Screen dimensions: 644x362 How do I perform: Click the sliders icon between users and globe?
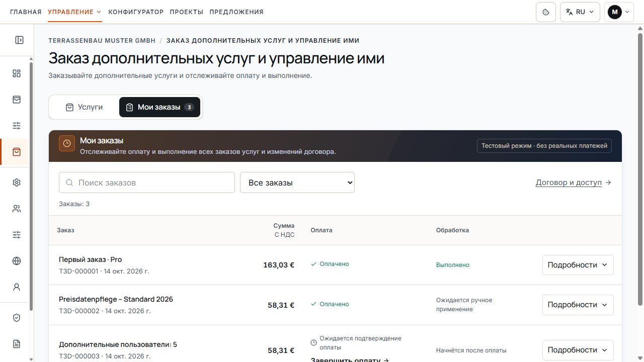pos(17,235)
